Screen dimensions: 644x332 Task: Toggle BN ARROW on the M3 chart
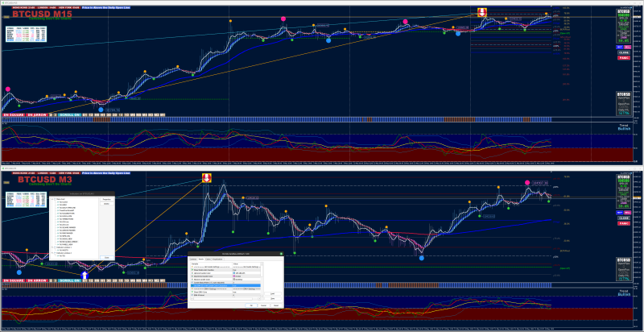37,281
